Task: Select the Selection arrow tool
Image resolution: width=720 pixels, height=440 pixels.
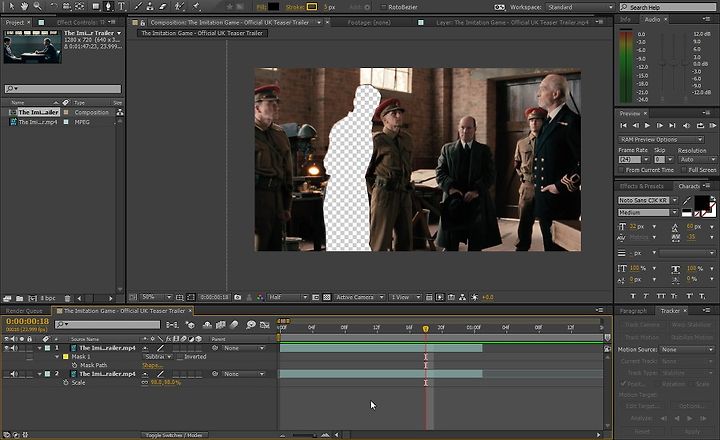Action: [12, 6]
